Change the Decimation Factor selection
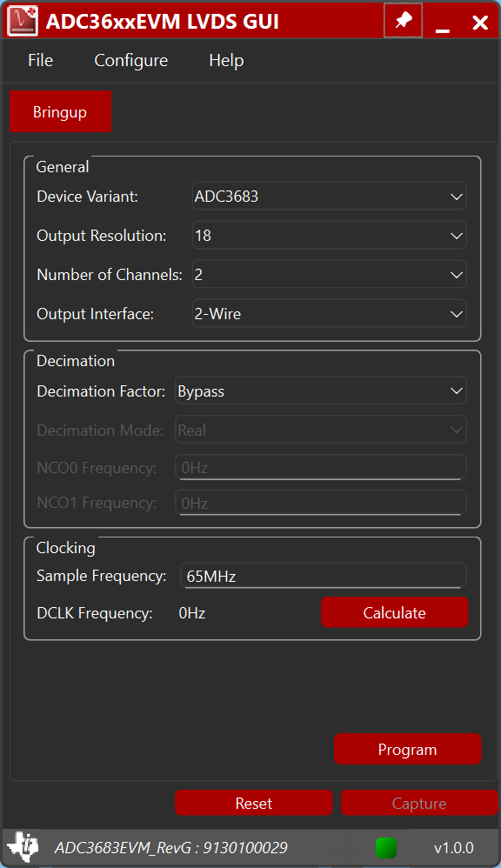Image resolution: width=501 pixels, height=868 pixels. [320, 391]
